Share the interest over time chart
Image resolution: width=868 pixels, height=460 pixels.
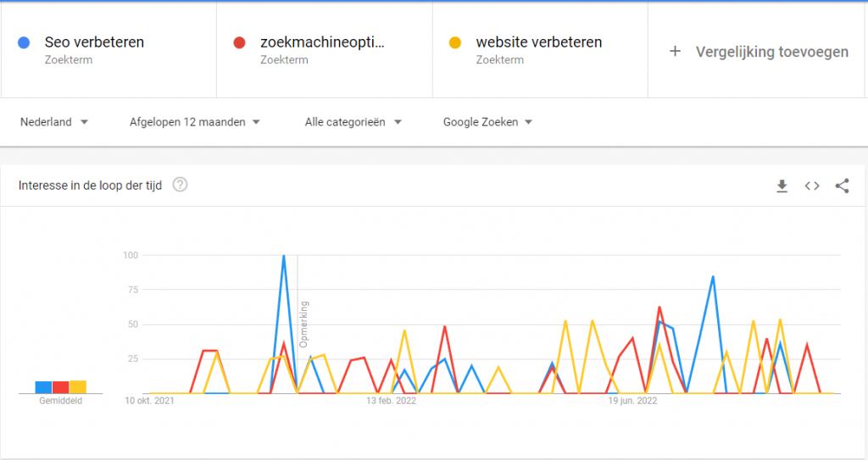(842, 186)
